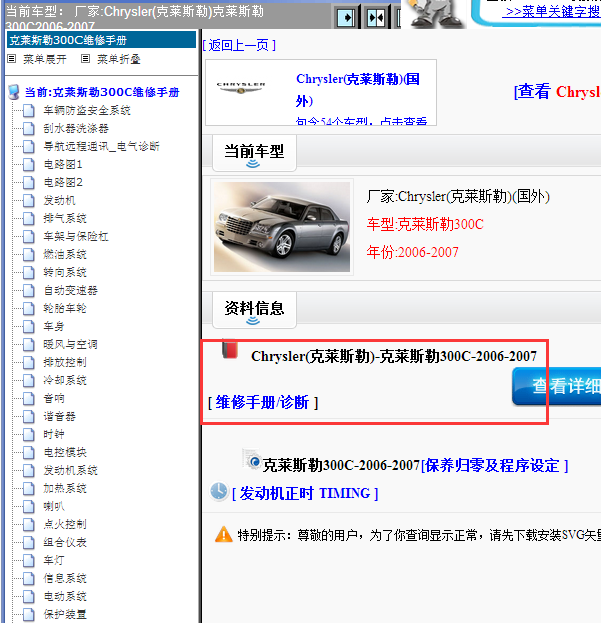
Task: Click the orange warning triangle icon
Action: point(224,534)
